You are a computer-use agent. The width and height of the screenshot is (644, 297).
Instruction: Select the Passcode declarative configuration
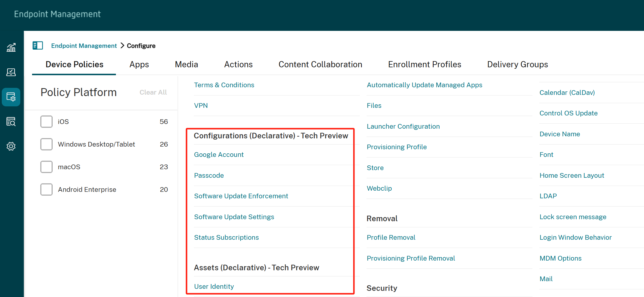[209, 175]
